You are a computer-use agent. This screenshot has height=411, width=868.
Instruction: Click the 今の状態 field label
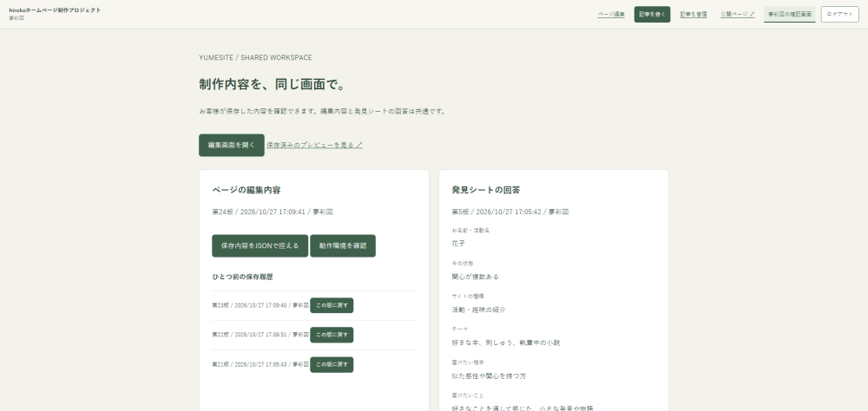[x=463, y=264]
